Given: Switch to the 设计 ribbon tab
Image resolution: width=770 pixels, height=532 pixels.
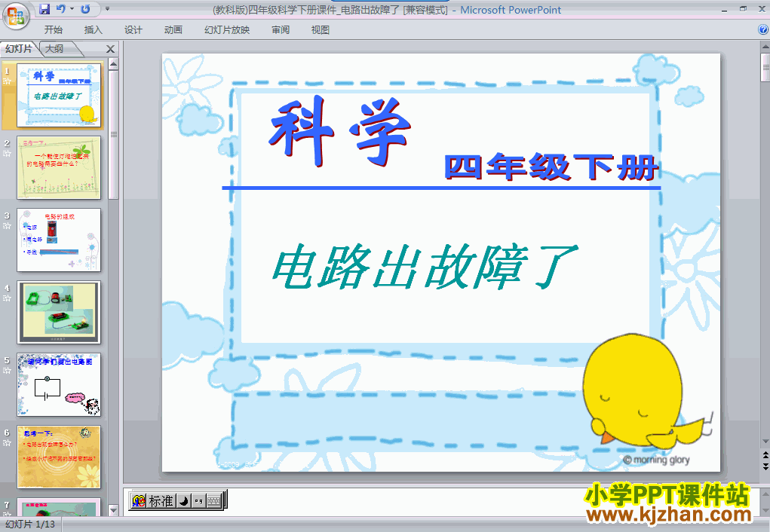Looking at the screenshot, I should click(133, 30).
